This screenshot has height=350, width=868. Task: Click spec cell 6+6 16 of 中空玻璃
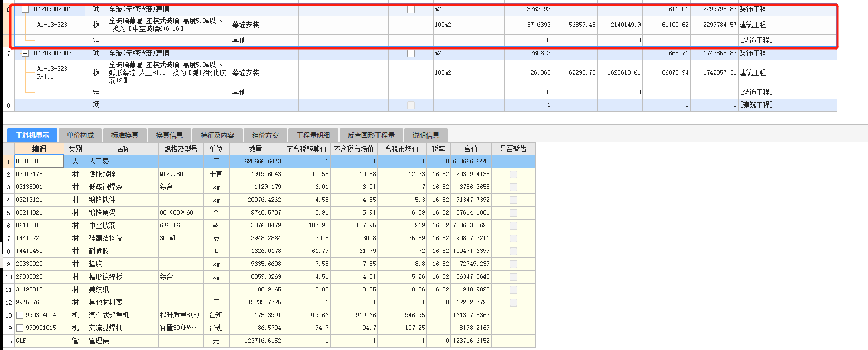181,226
